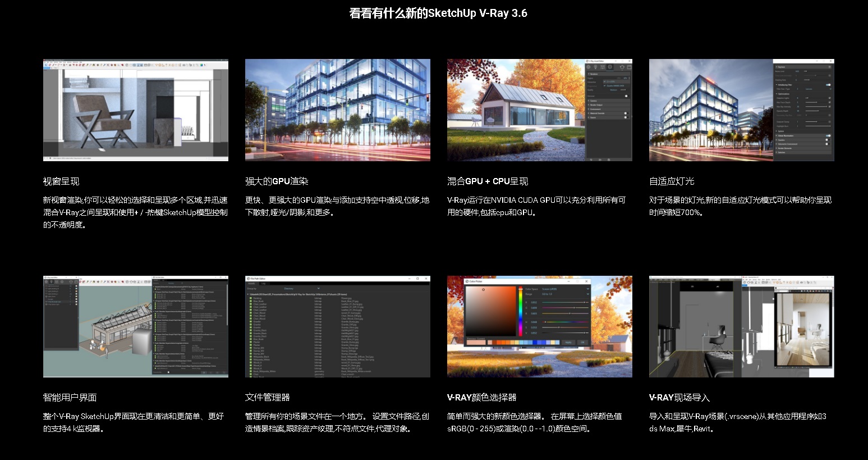Expand the Camera section in Asset Editor

point(594,101)
